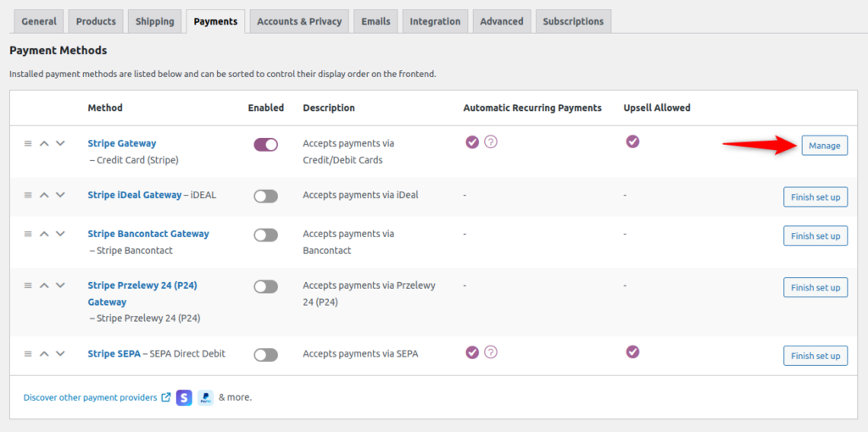Open the General settings tab
Image resolution: width=868 pixels, height=432 pixels.
(x=39, y=21)
